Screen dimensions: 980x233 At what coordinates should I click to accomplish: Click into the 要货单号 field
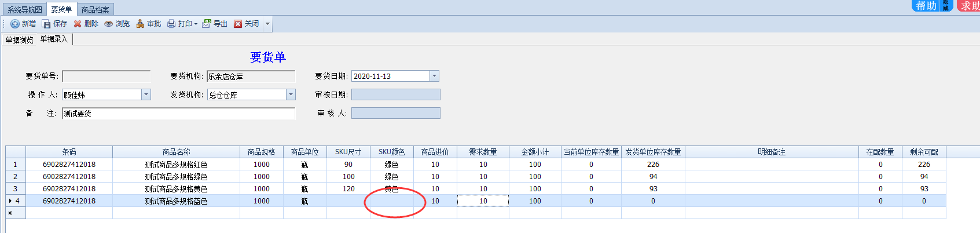(107, 76)
